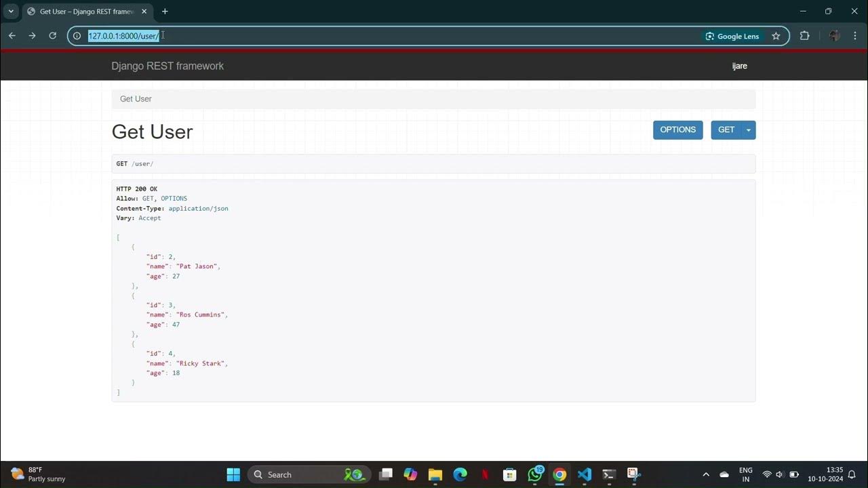
Task: Click the HTTP 200 OK status text
Action: coord(136,189)
